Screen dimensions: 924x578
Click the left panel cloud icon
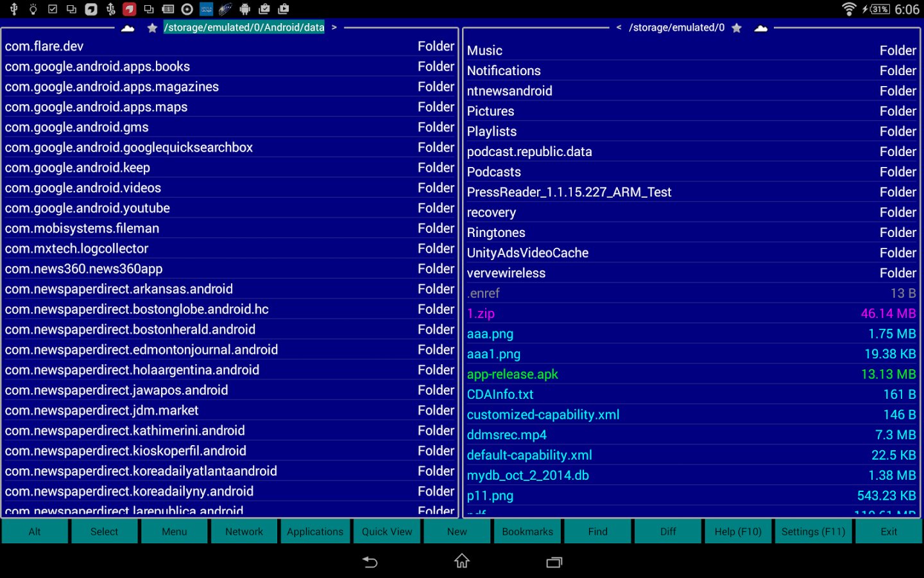tap(128, 28)
